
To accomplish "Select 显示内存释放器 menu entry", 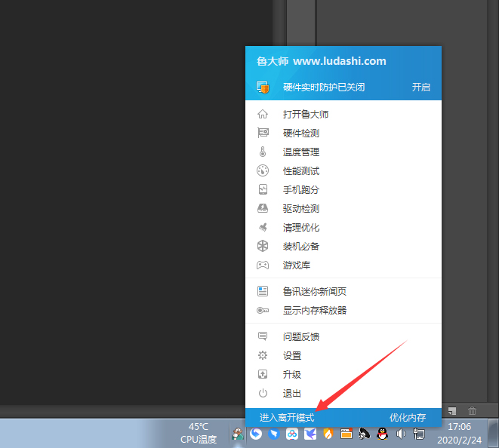I will [x=314, y=310].
